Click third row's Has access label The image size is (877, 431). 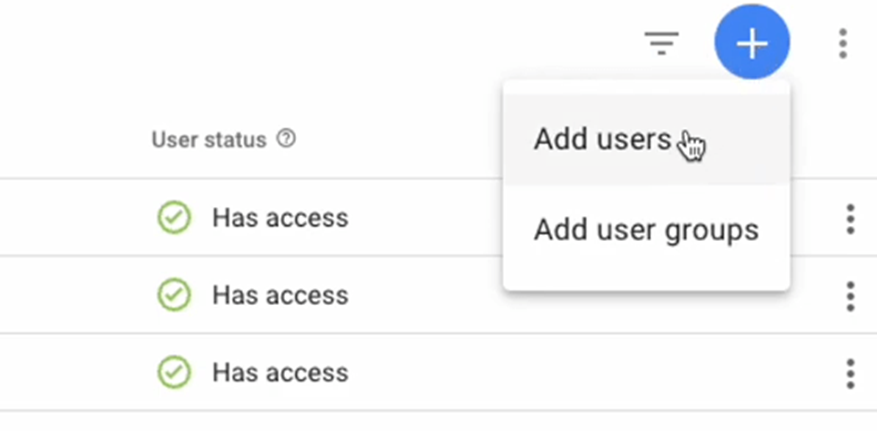280,372
